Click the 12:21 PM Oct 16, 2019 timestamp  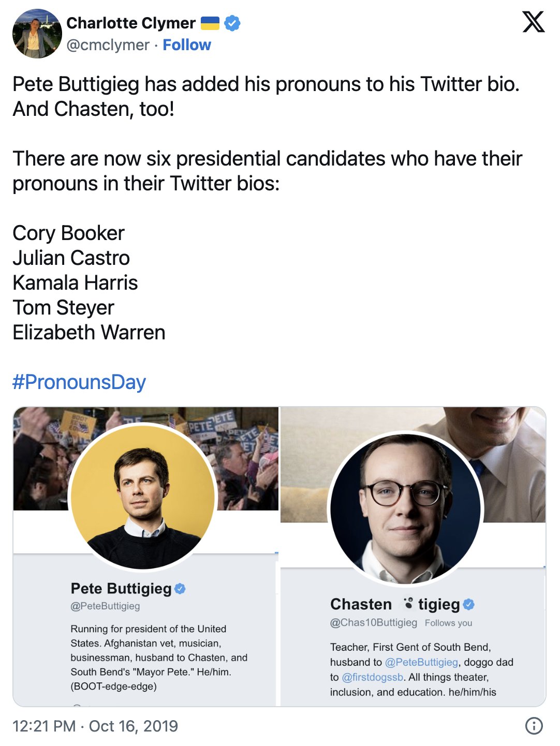[x=95, y=726]
